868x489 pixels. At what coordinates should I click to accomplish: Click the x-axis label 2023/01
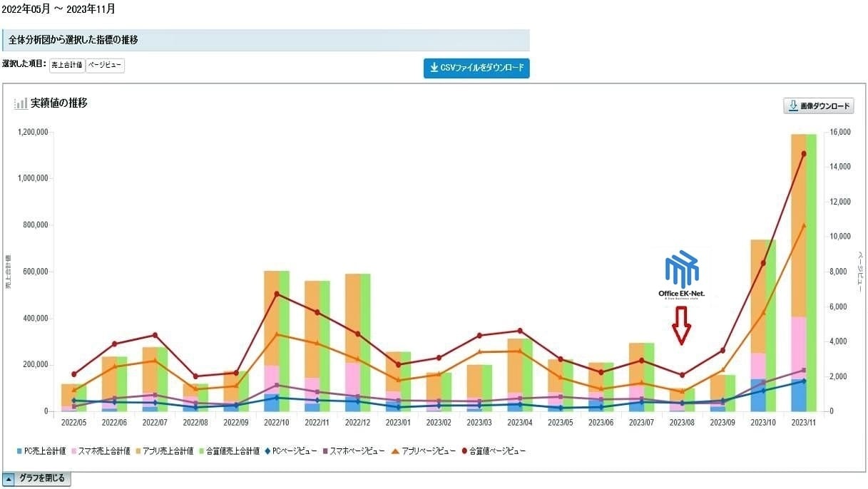coord(399,423)
